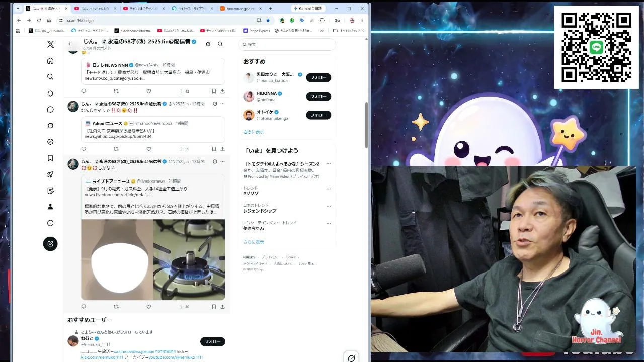
Task: Show more recommended accounts below オトイケ
Action: (x=253, y=132)
